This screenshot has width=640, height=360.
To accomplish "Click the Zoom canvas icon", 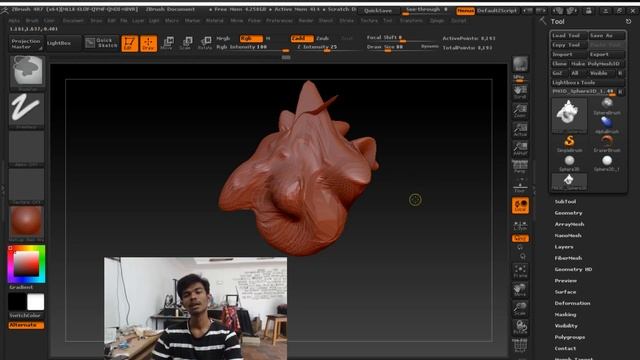I will (520, 111).
